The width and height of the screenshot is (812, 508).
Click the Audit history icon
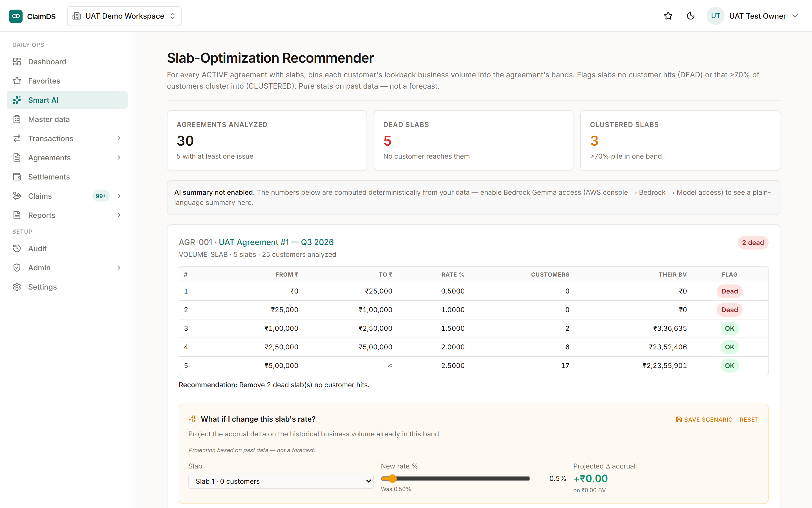(17, 248)
